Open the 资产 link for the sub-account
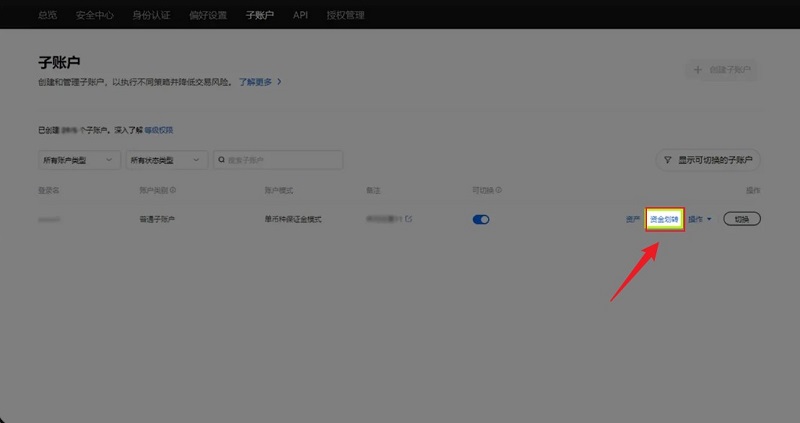Image resolution: width=800 pixels, height=423 pixels. [632, 219]
